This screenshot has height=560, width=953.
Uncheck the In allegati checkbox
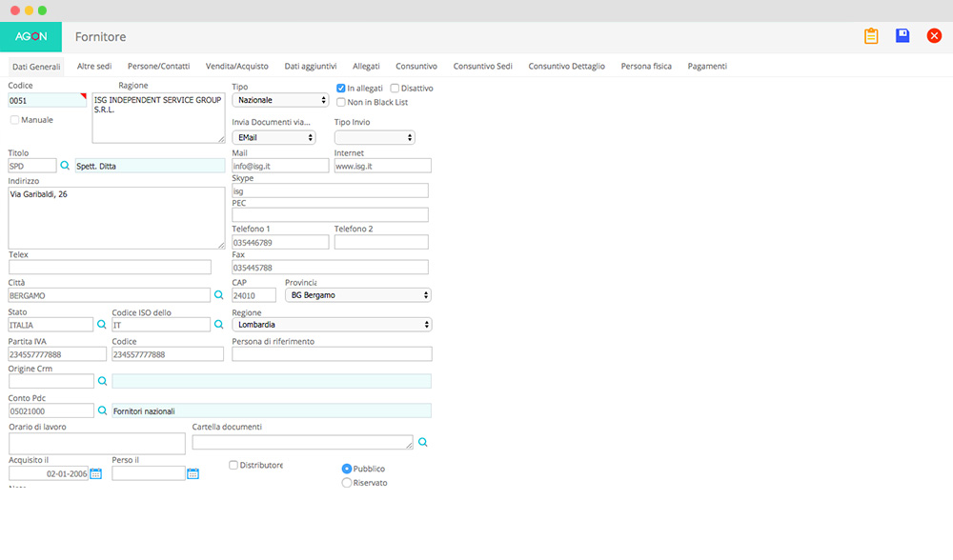341,88
